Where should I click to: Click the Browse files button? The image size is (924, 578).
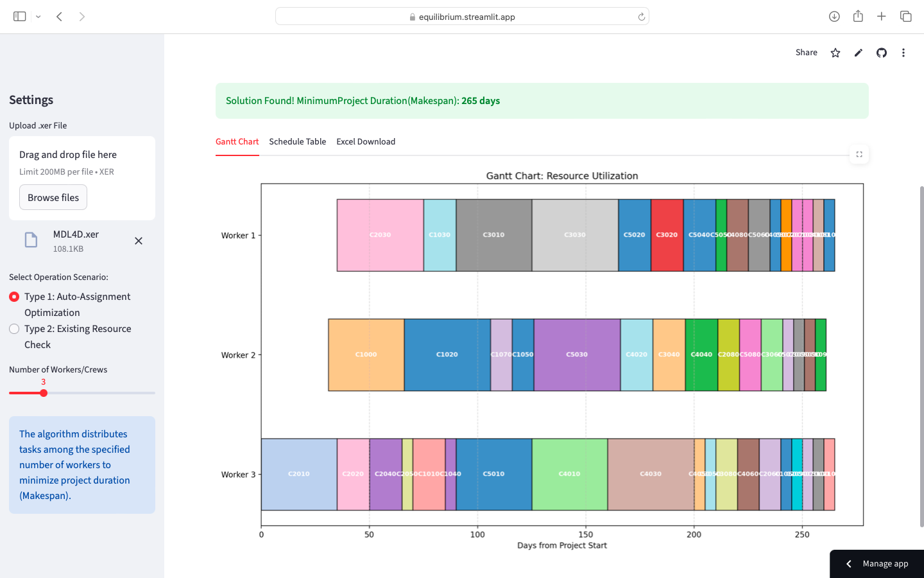tap(53, 198)
